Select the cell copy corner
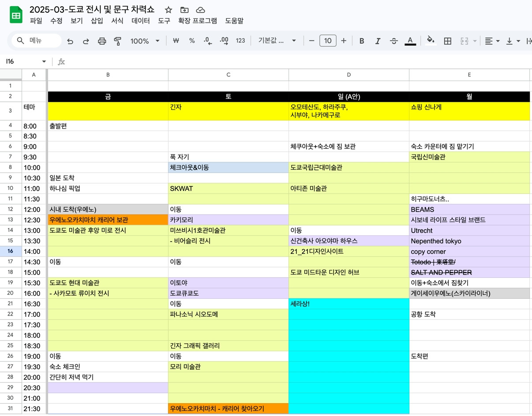This screenshot has height=416, width=532. 469,251
